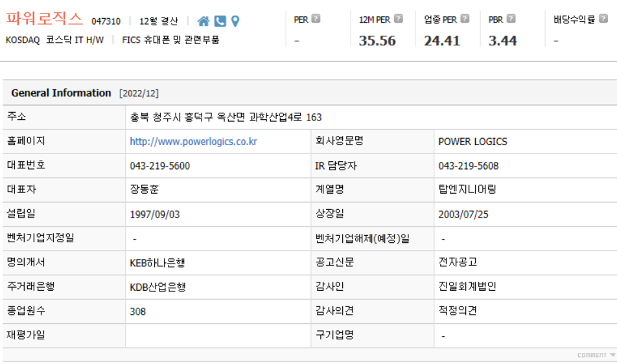Click the representative name 장동훈
617x364 pixels.
point(144,190)
